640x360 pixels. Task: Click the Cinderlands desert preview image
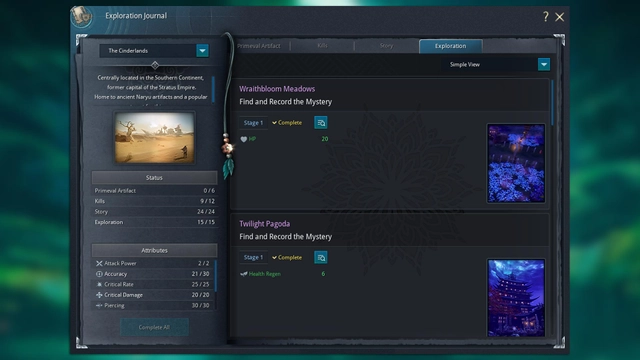pos(154,138)
